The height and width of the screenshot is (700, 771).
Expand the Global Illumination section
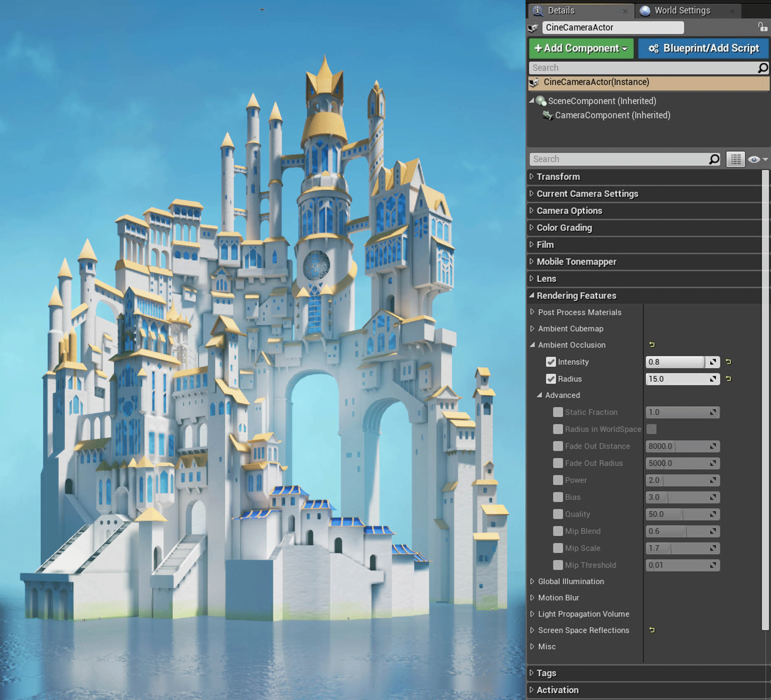(532, 581)
